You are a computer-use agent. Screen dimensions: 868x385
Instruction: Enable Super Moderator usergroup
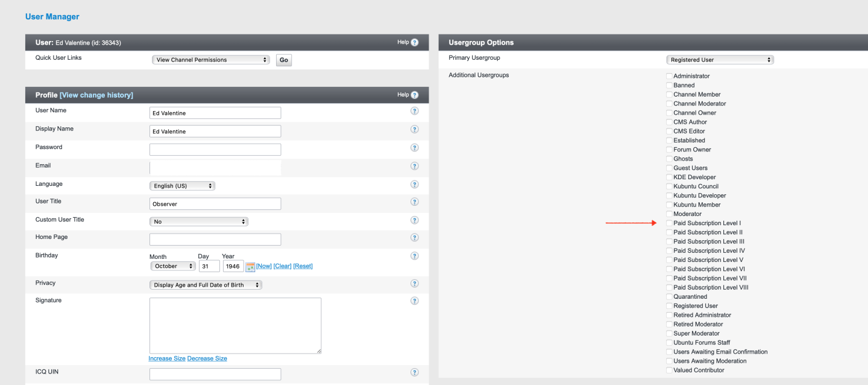669,333
